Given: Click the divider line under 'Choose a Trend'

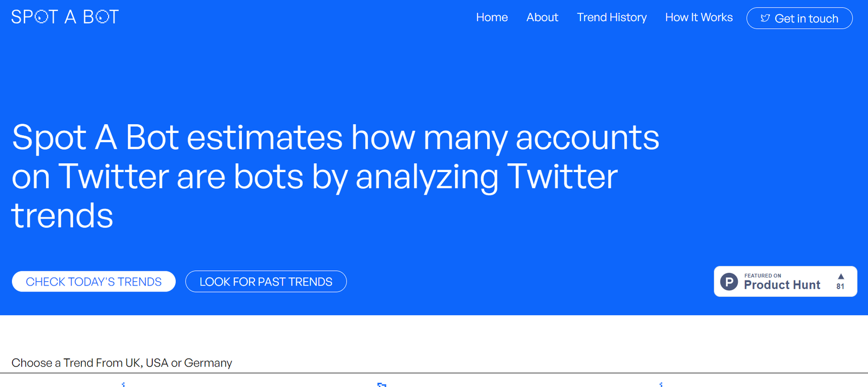Looking at the screenshot, I should tap(434, 373).
